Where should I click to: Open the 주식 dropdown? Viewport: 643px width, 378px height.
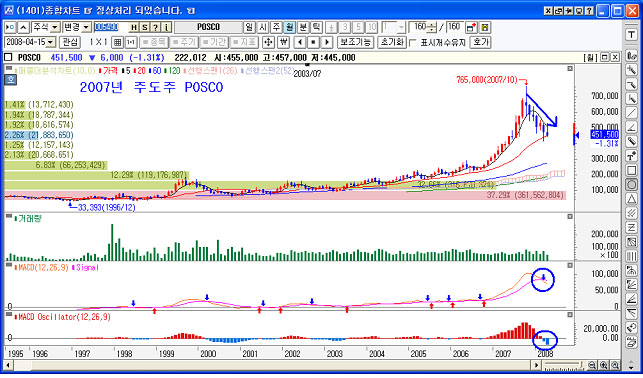tap(46, 27)
